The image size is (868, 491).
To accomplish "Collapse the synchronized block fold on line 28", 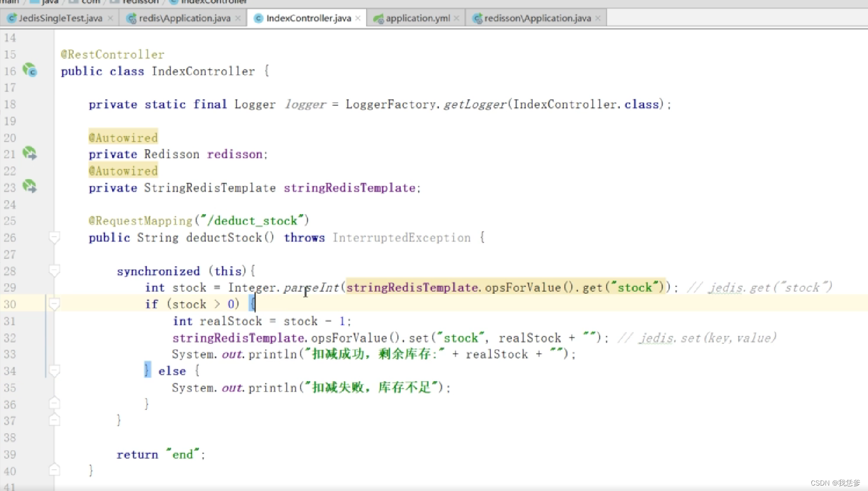I will point(55,271).
